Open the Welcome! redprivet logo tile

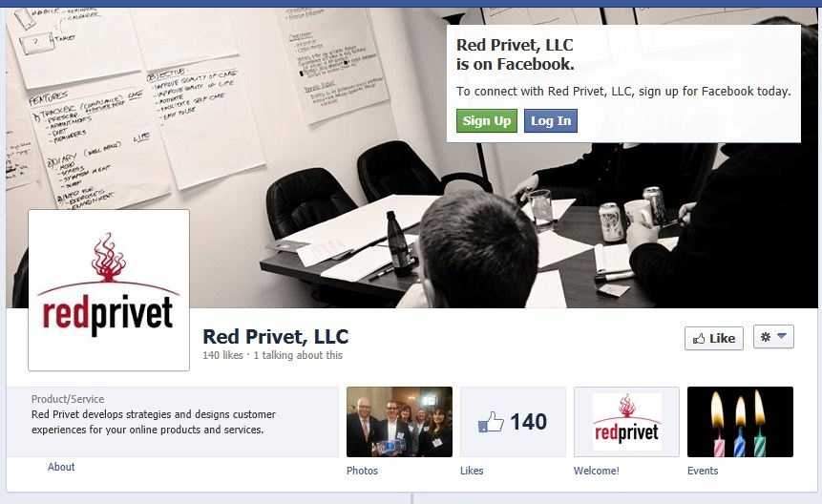coord(626,422)
